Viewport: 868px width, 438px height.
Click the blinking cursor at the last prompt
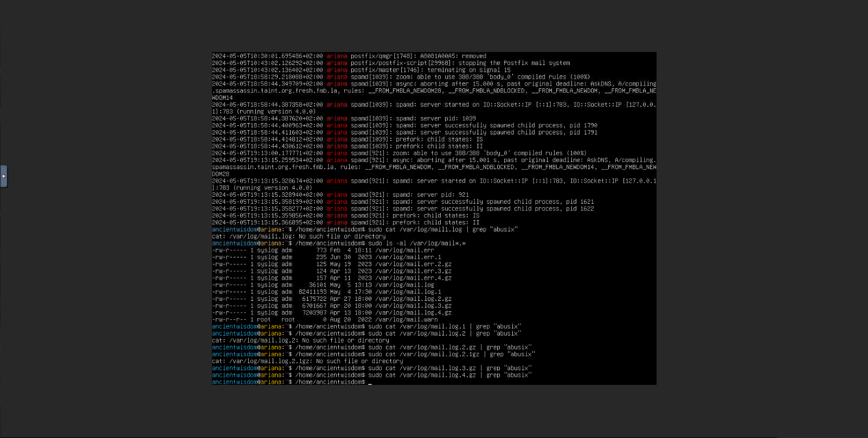tap(370, 382)
